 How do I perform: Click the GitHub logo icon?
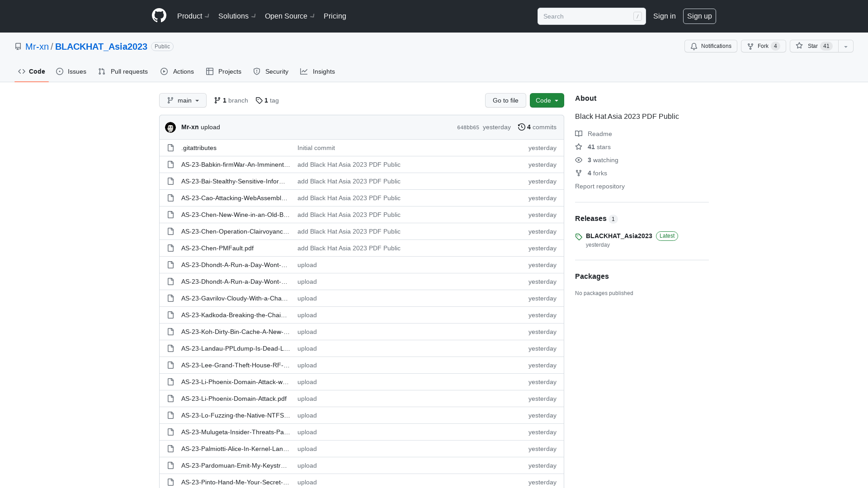[159, 16]
